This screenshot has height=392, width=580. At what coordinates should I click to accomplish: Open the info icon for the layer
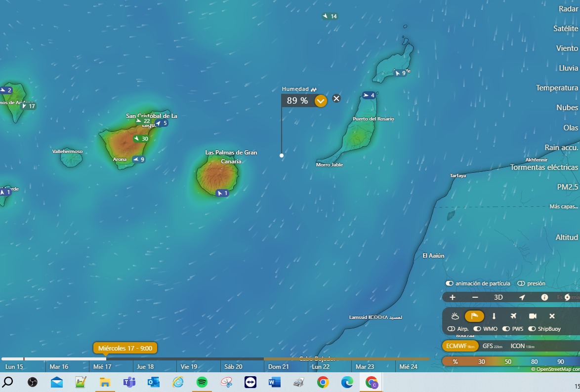click(x=544, y=297)
